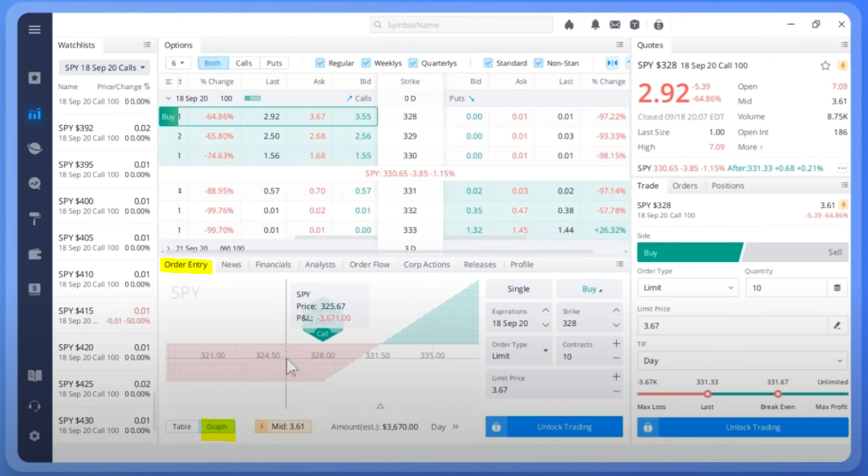Toggle the Quarterlys checkbox

[x=413, y=63]
